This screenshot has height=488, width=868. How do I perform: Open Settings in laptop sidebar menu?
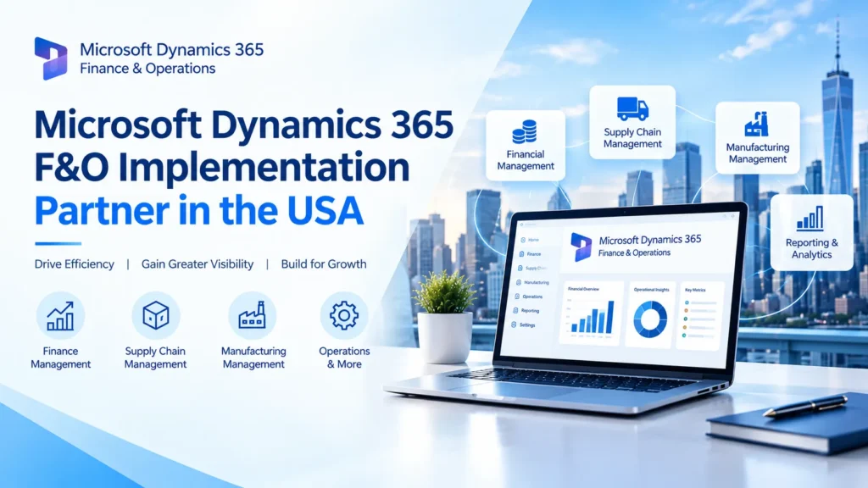click(527, 325)
